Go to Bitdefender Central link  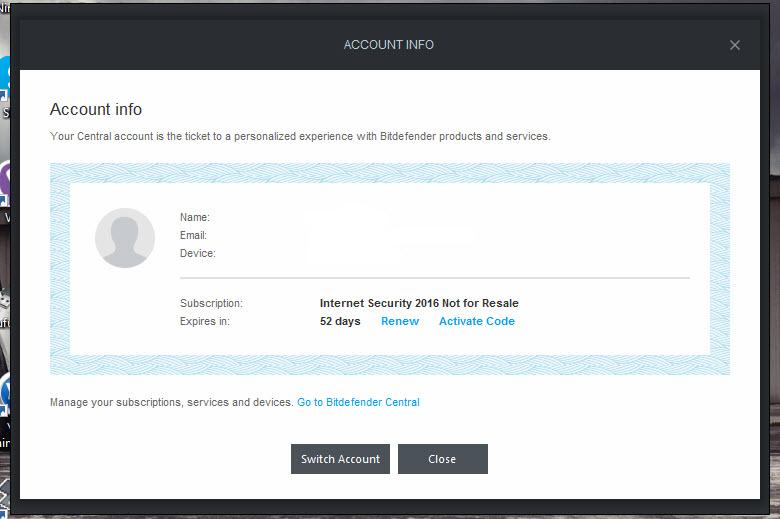358,402
